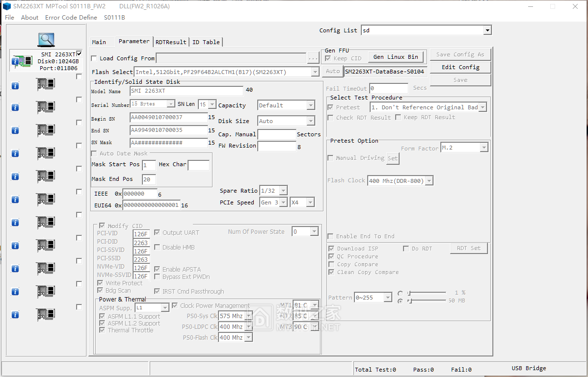Open the Config List dropdown
The image size is (588, 377).
pyautogui.click(x=487, y=30)
